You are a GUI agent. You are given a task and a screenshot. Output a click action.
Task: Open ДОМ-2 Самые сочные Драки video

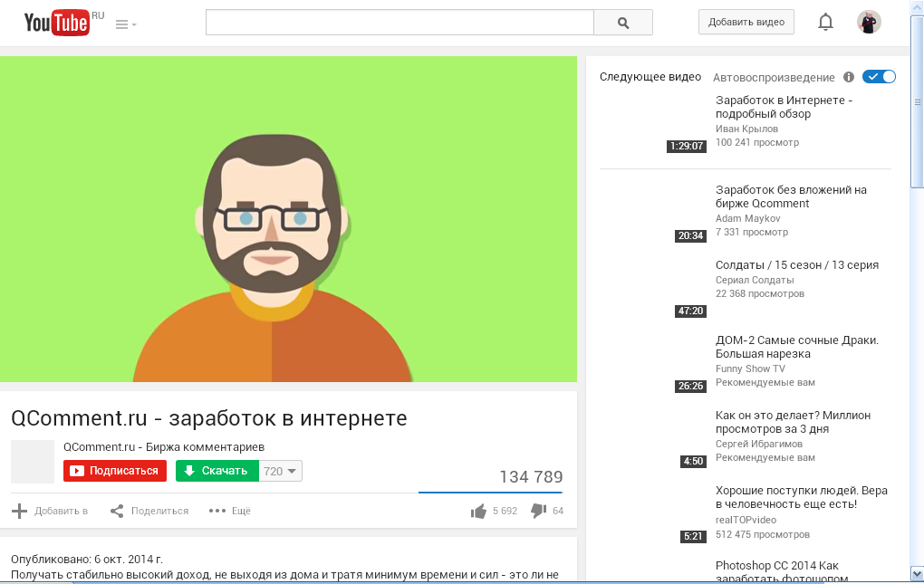click(796, 347)
